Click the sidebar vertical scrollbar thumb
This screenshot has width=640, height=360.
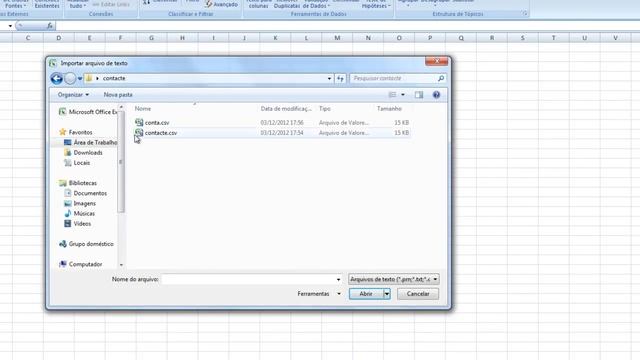121,162
